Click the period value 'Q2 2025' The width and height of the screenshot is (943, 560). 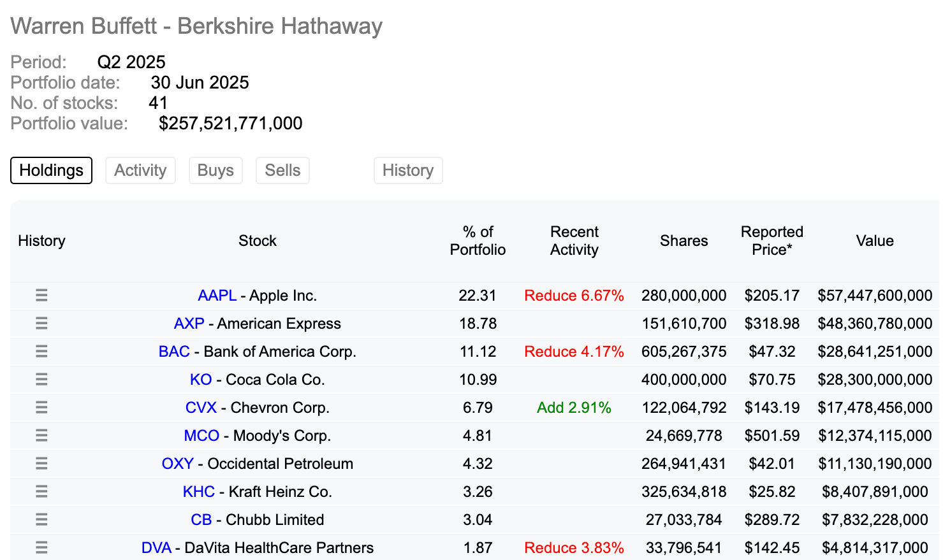[x=131, y=62]
